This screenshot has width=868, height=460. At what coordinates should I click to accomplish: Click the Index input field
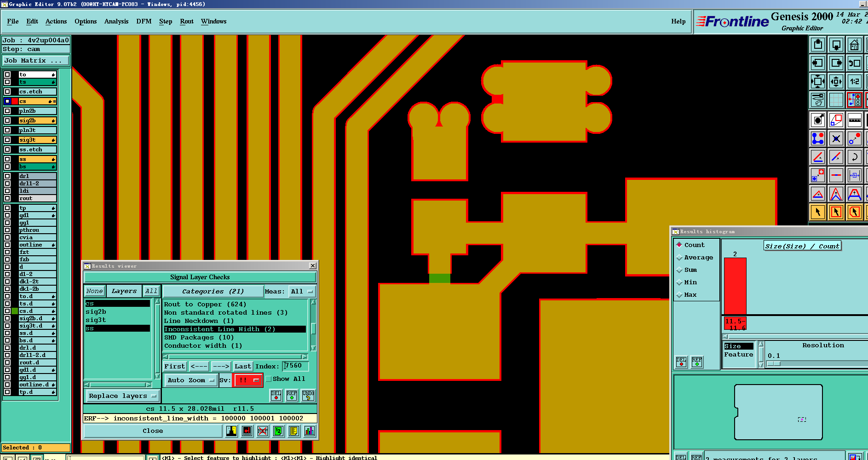(295, 366)
